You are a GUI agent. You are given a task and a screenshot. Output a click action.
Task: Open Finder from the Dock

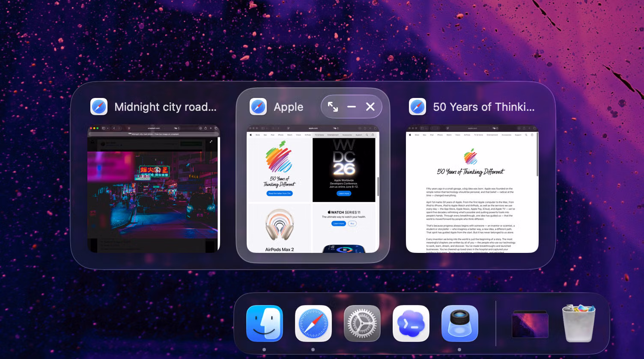click(x=265, y=323)
